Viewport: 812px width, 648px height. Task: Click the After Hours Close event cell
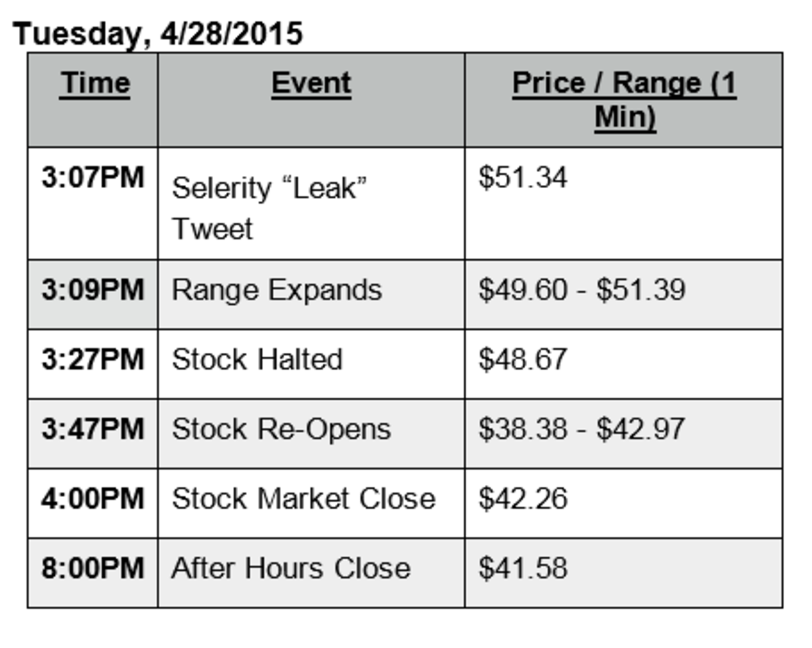coord(291,568)
